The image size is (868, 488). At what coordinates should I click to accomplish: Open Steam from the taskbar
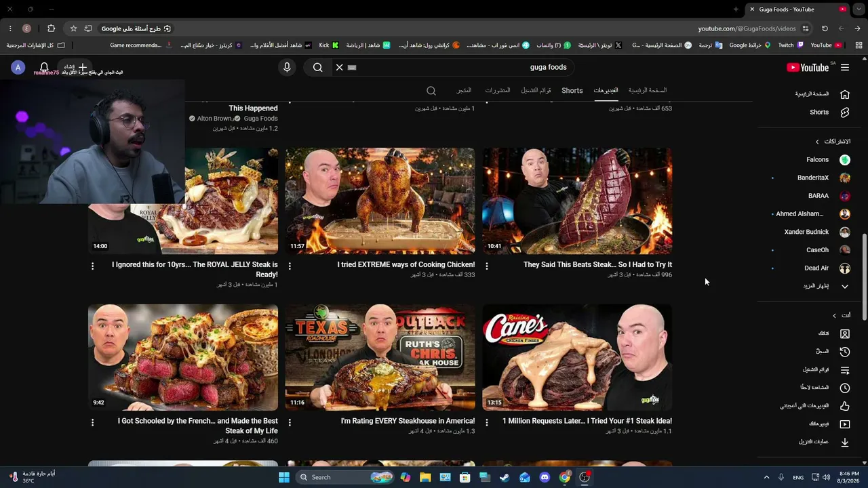click(x=505, y=477)
